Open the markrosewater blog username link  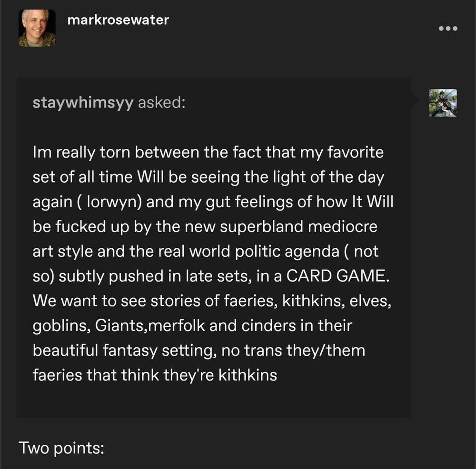click(118, 20)
